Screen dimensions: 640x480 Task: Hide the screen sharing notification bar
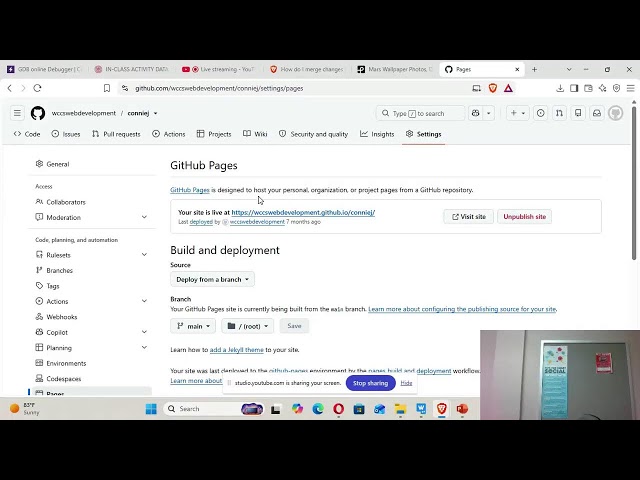click(406, 383)
